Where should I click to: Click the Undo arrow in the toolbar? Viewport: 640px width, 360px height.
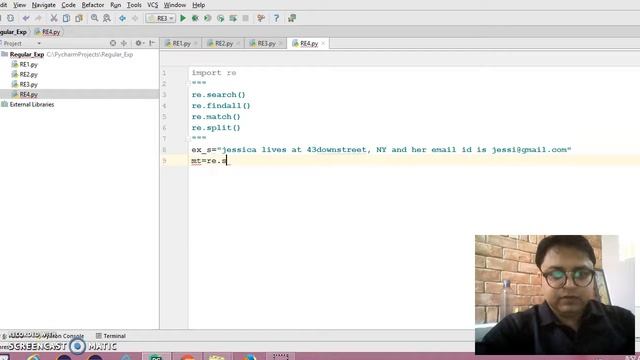26,18
